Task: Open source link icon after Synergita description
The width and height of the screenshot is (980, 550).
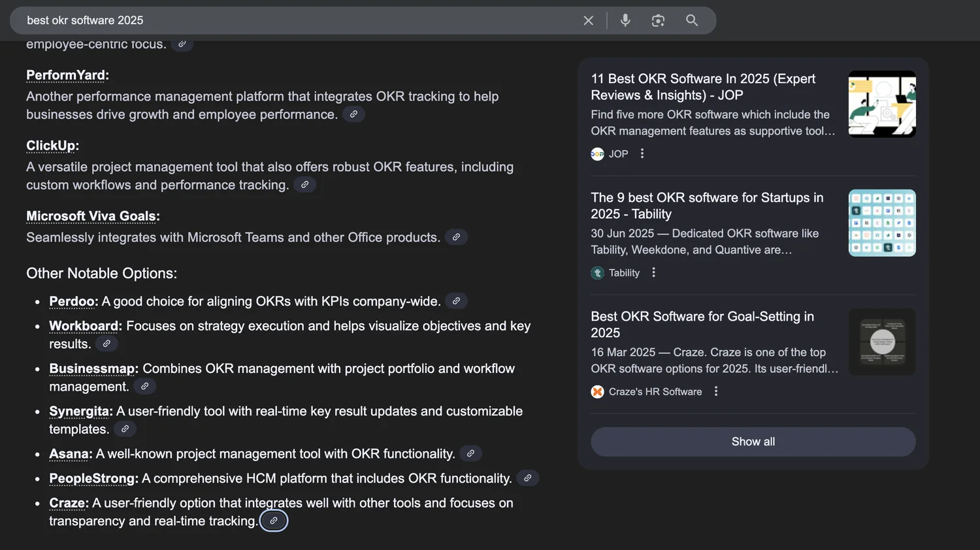Action: point(125,429)
